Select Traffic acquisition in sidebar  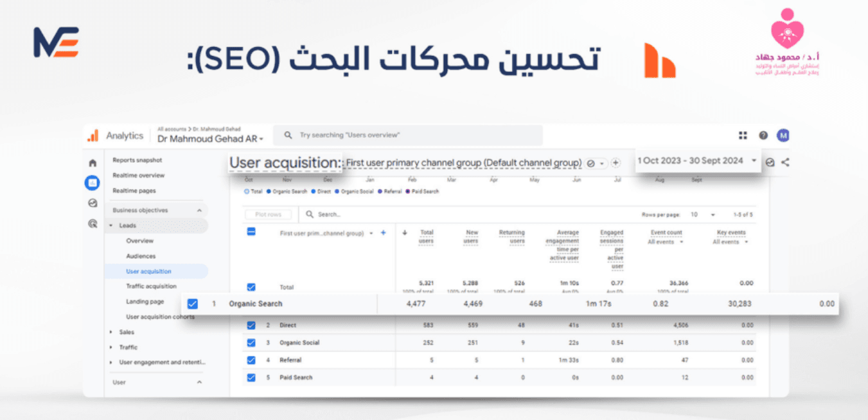[x=151, y=286]
